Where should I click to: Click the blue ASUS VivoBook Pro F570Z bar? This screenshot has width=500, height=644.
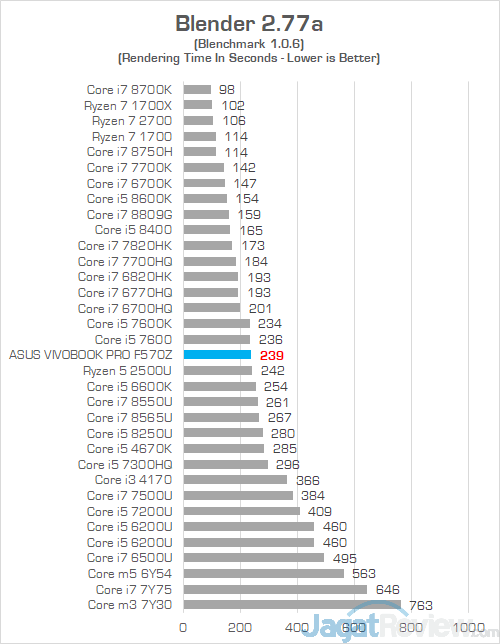[x=217, y=355]
